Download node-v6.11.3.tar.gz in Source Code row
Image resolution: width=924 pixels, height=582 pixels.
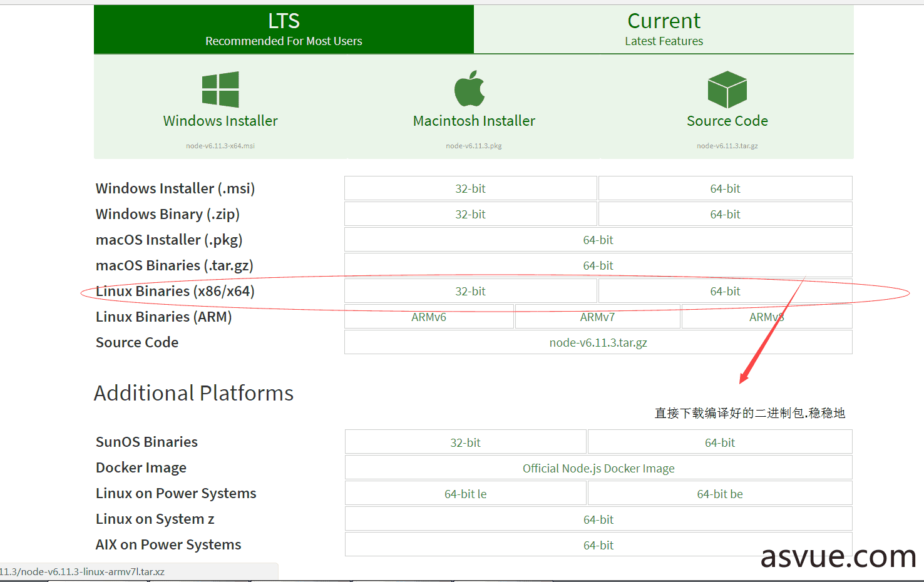pyautogui.click(x=598, y=342)
